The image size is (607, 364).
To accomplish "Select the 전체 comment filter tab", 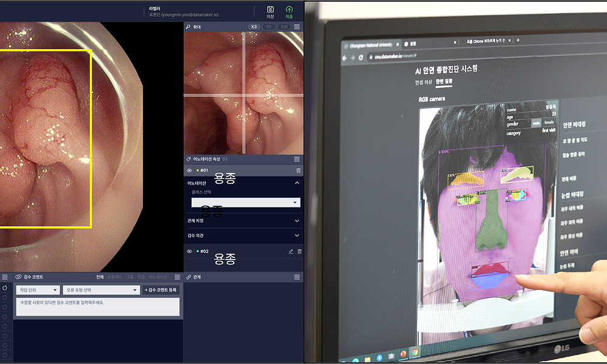I will click(x=100, y=277).
